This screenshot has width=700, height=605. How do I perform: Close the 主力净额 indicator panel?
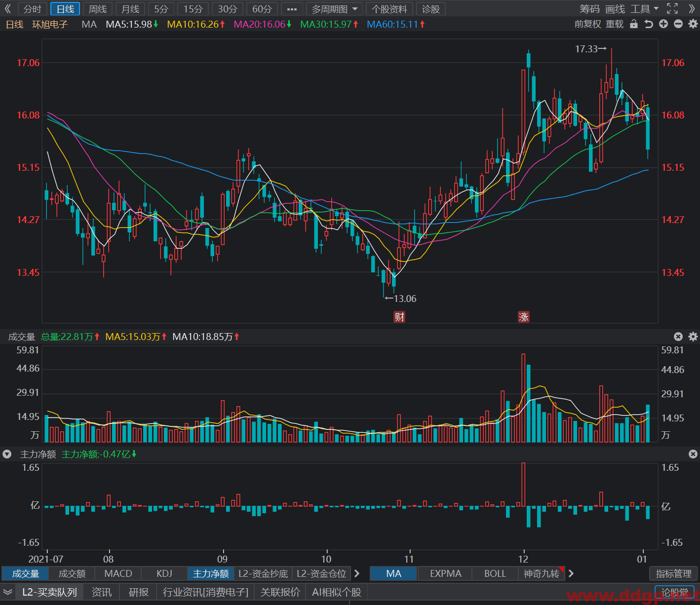tap(693, 454)
